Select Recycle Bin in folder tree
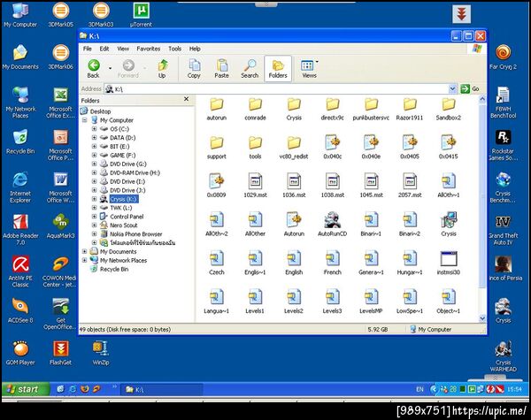 (x=114, y=269)
